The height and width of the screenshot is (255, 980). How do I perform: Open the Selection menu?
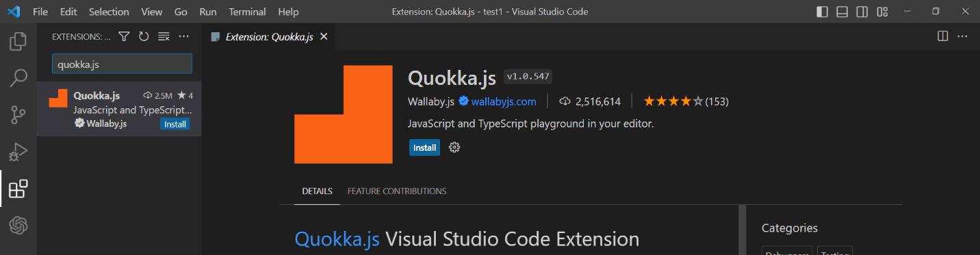pyautogui.click(x=109, y=12)
